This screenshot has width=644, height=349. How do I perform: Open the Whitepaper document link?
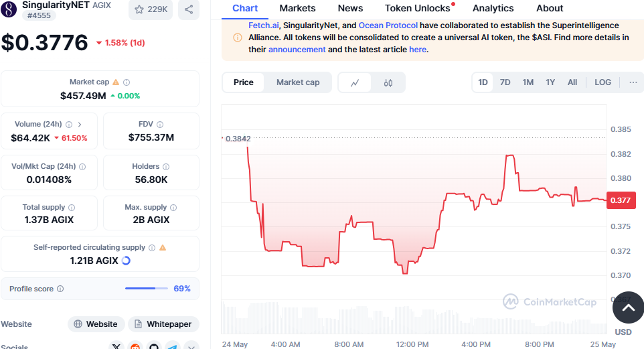pyautogui.click(x=163, y=324)
